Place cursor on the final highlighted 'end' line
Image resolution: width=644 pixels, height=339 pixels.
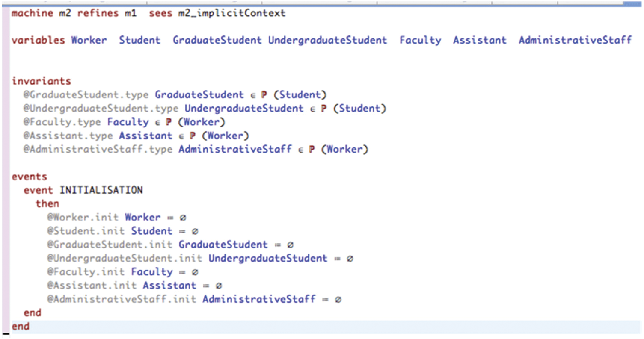coord(21,327)
